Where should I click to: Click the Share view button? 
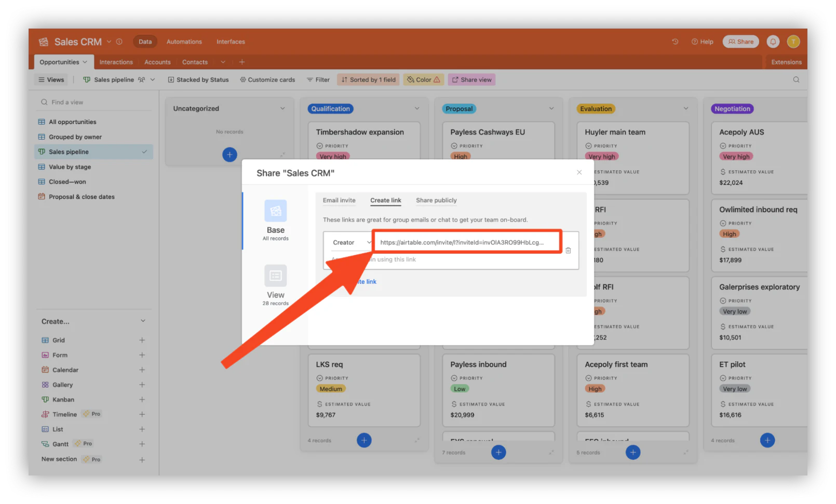tap(471, 79)
